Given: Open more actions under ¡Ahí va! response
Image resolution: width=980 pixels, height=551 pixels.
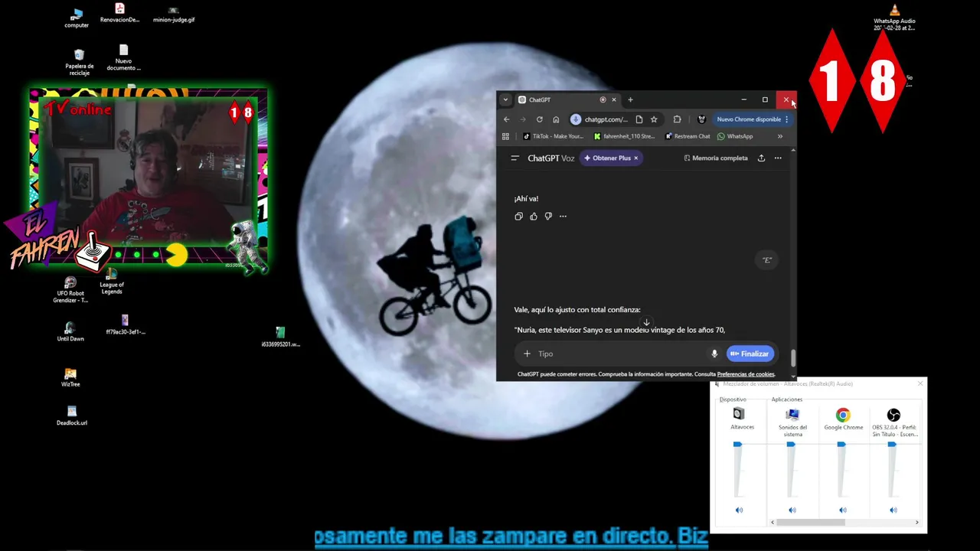Looking at the screenshot, I should pos(563,217).
